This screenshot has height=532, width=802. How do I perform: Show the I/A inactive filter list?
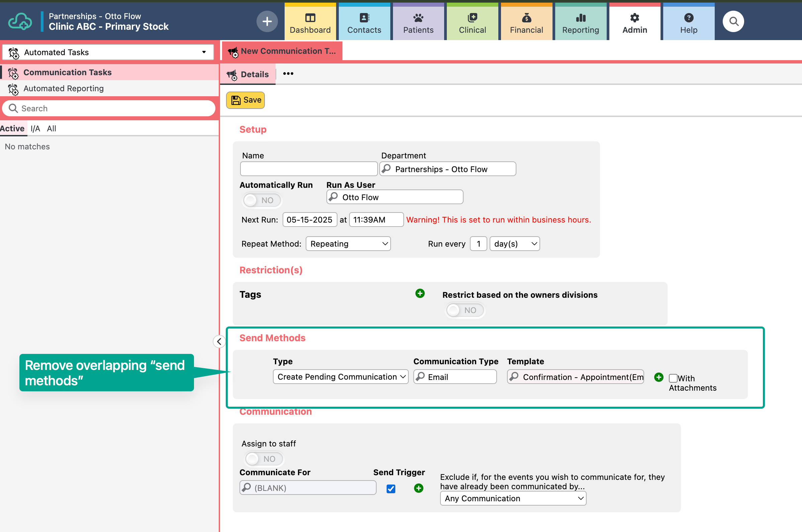tap(35, 129)
